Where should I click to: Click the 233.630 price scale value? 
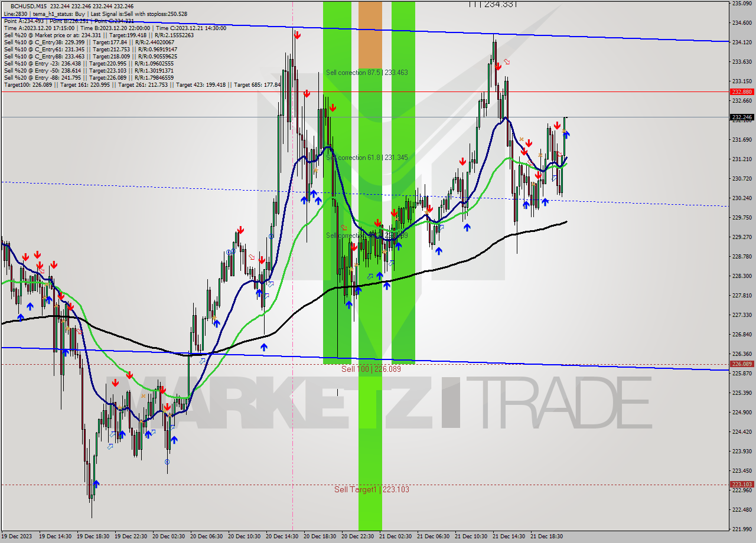(x=742, y=61)
